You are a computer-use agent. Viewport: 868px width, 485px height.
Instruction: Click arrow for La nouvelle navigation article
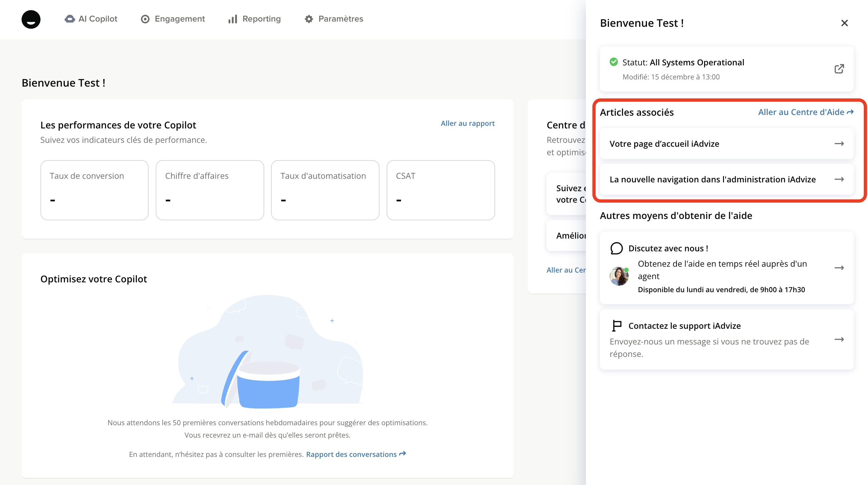(839, 179)
